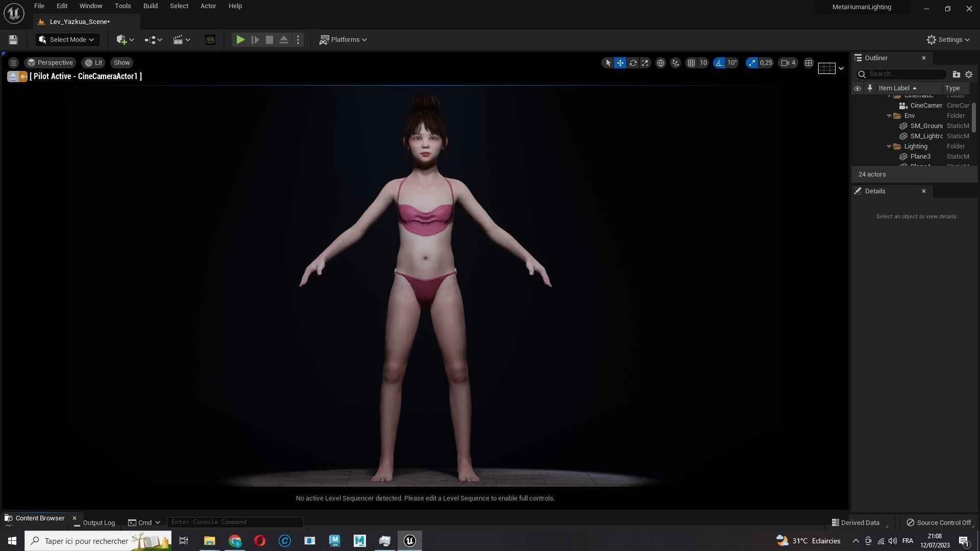Click Source Control Off in status bar

[939, 523]
